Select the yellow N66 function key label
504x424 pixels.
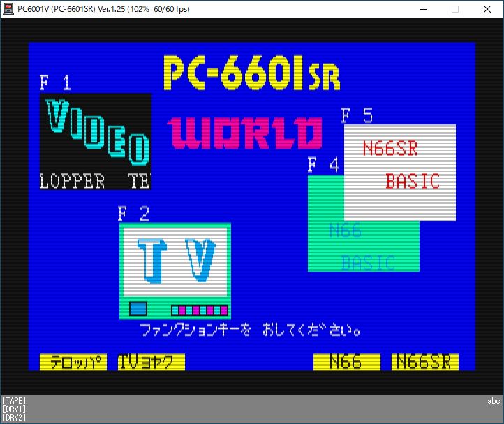346,362
